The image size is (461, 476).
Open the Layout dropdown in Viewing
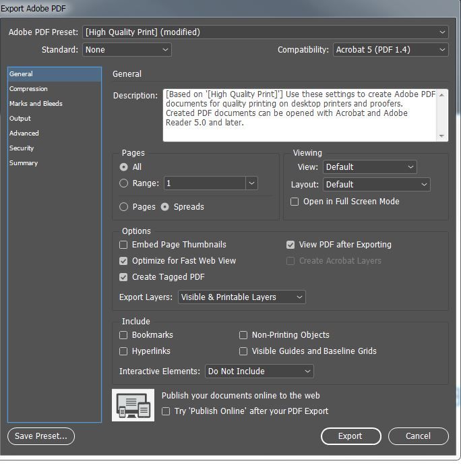tap(376, 185)
